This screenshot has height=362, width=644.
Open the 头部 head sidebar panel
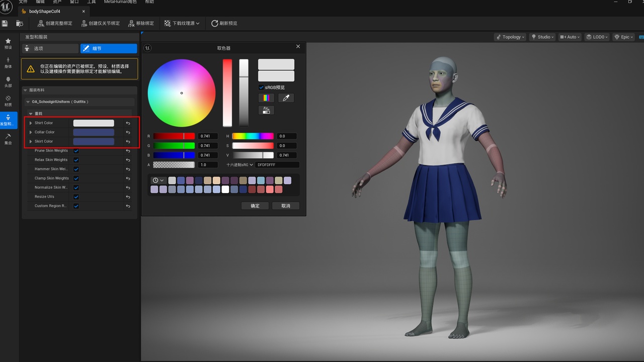[8, 81]
